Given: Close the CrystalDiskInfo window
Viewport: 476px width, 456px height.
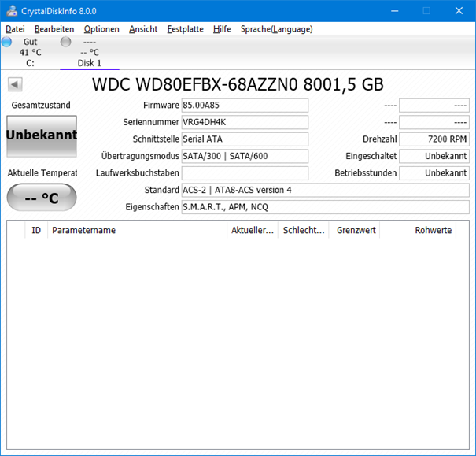Looking at the screenshot, I should [459, 11].
